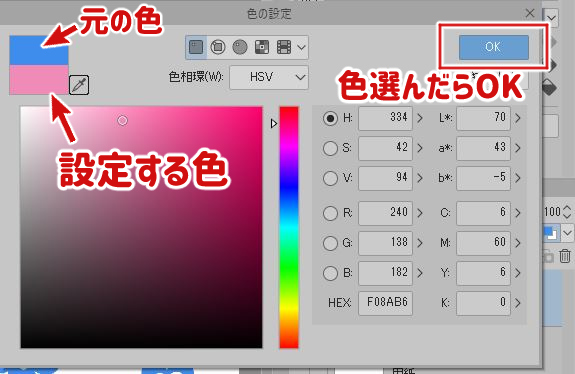Click the blue layer color icon in background panel
This screenshot has height=374, width=575.
click(551, 233)
